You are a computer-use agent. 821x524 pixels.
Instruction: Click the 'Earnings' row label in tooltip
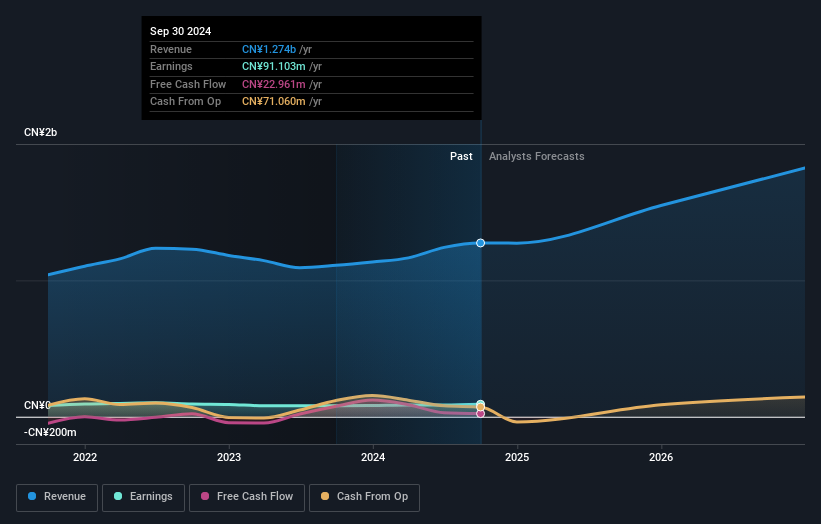171,66
